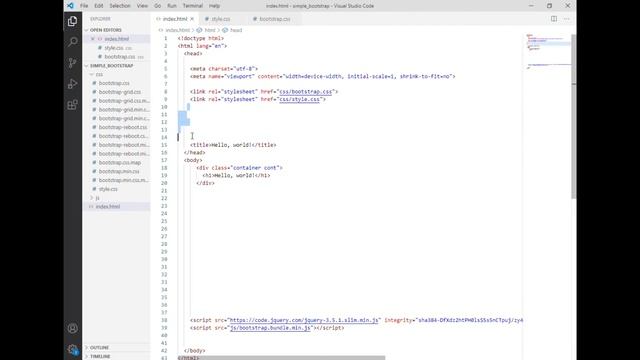Open the Extensions view

pos(73,104)
